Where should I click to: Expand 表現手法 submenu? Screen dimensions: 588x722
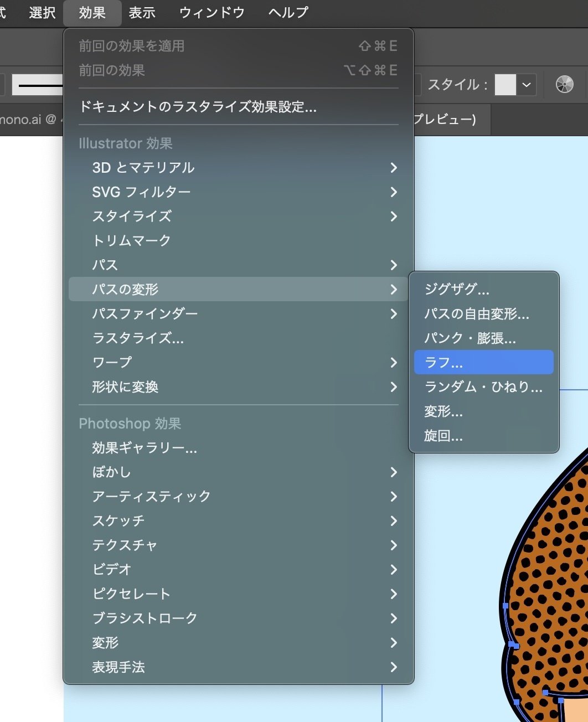239,667
